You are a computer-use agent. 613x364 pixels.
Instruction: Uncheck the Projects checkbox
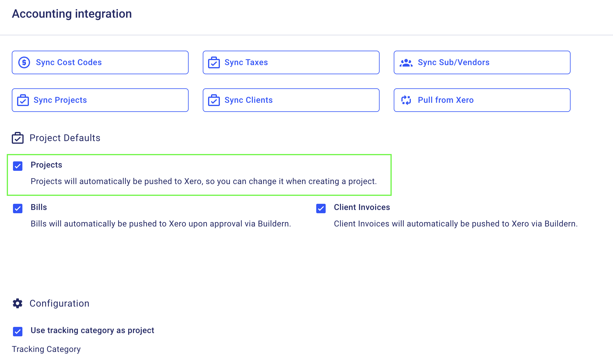(x=18, y=166)
